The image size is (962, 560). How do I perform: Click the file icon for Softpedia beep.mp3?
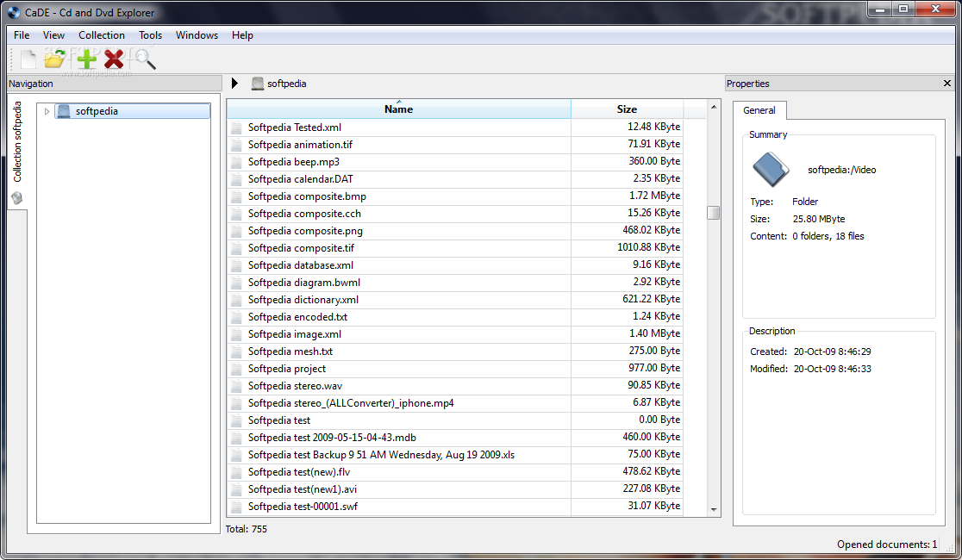[x=236, y=162]
